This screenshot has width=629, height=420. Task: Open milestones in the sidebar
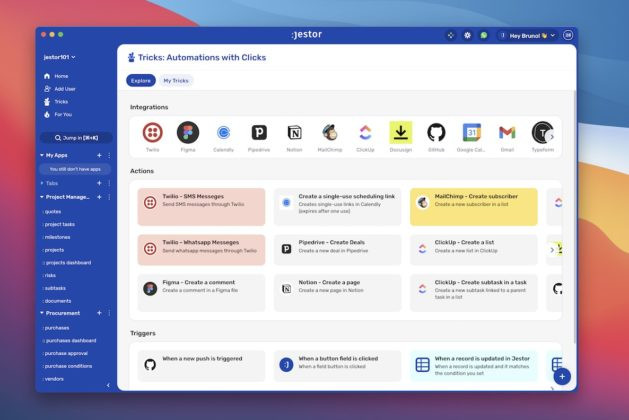(57, 237)
